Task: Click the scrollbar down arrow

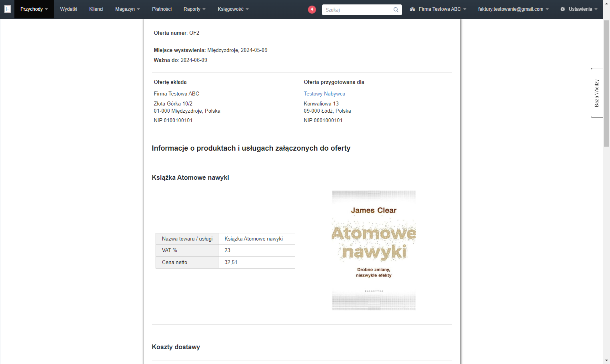Action: (606, 360)
